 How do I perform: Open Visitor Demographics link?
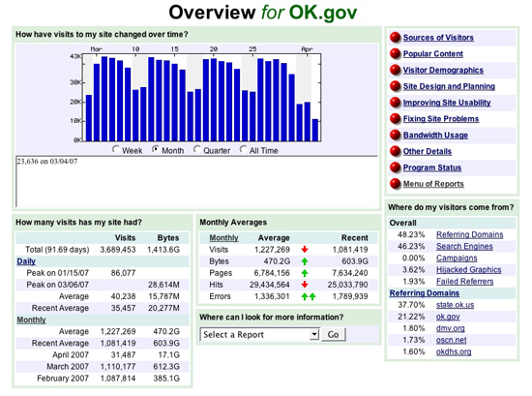(x=443, y=70)
